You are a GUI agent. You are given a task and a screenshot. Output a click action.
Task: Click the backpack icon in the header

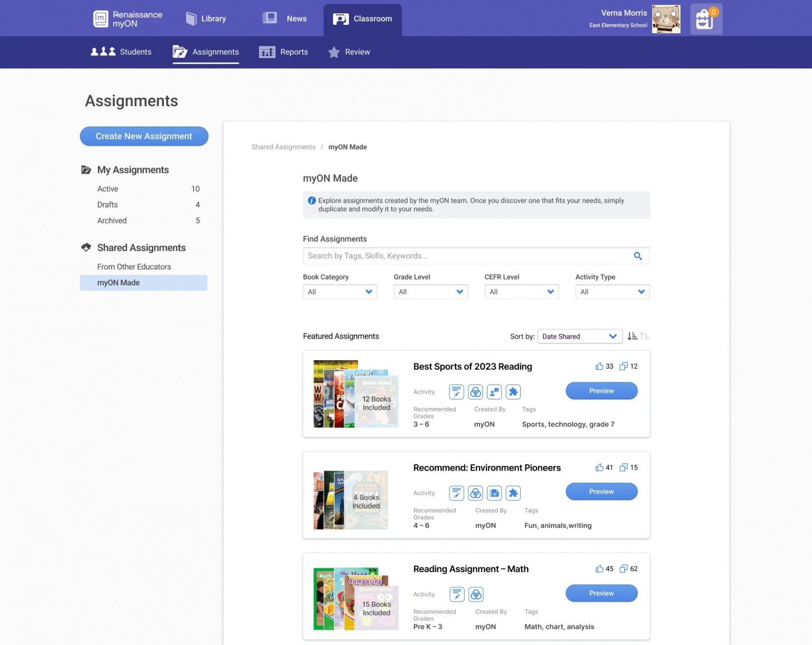coord(706,20)
